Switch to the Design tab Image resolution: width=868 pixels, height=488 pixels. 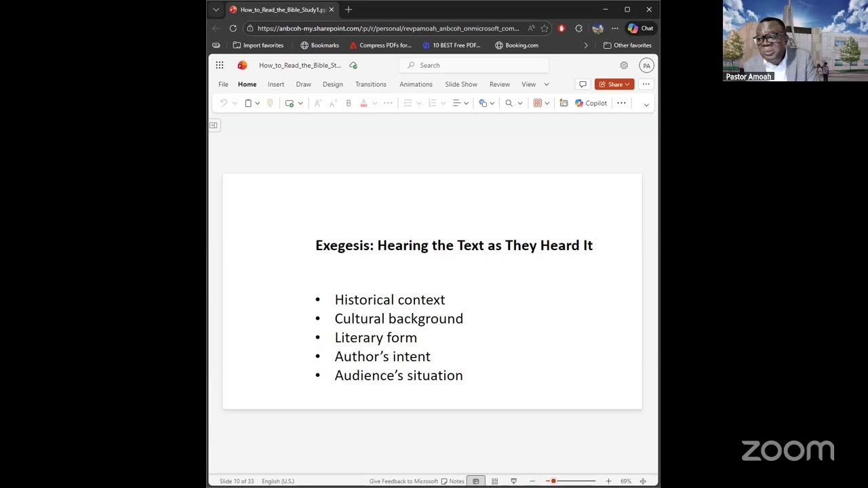(x=332, y=84)
